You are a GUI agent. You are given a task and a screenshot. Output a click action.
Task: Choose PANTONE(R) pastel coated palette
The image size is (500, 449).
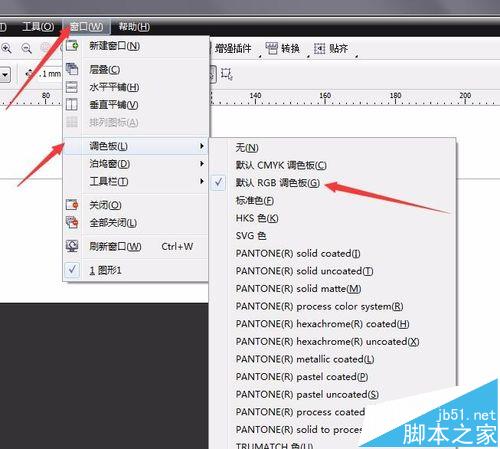pyautogui.click(x=302, y=377)
